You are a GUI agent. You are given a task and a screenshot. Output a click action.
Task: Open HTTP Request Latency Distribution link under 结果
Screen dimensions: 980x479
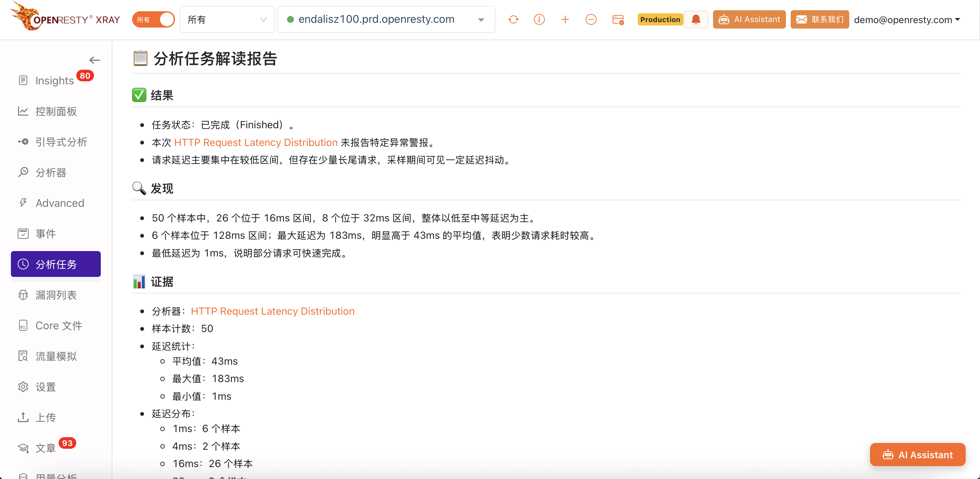(256, 143)
